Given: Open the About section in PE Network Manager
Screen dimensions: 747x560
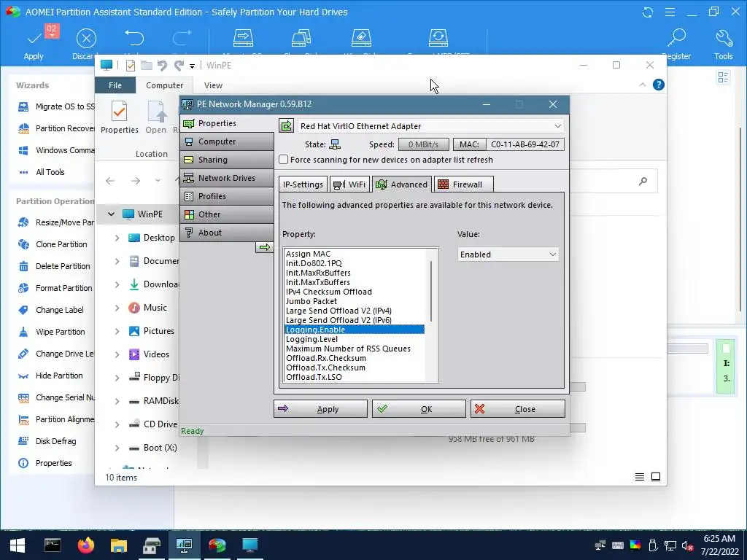Looking at the screenshot, I should (x=228, y=233).
